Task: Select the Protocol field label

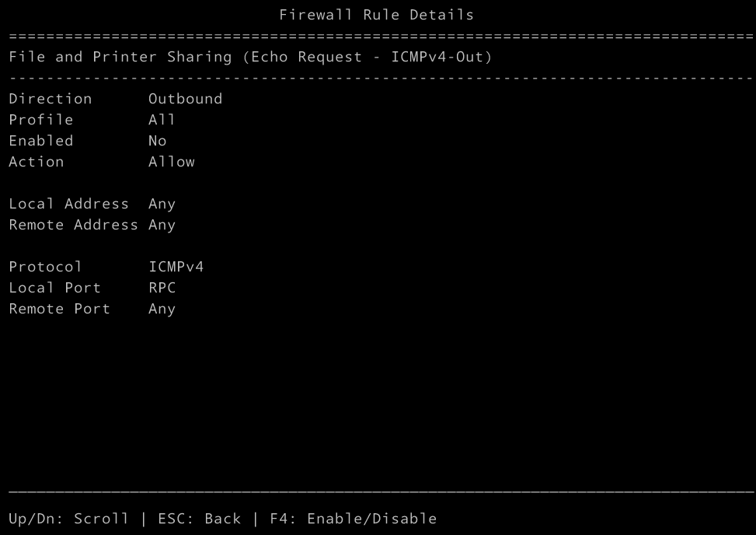Action: (x=45, y=267)
